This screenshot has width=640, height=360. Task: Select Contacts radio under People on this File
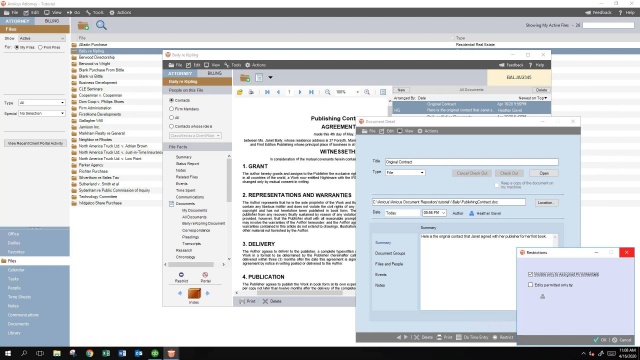[x=171, y=100]
